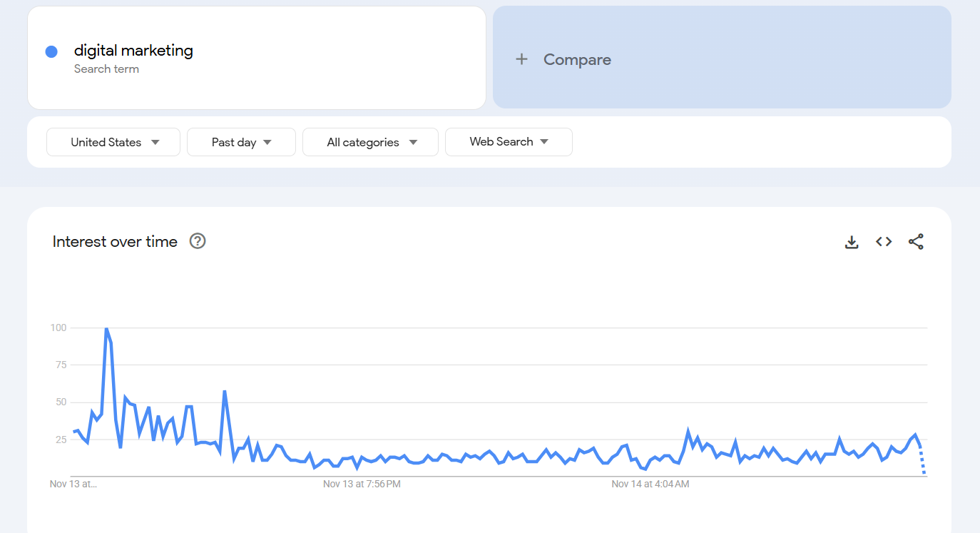980x533 pixels.
Task: Share the Interest over time chart
Action: [916, 241]
